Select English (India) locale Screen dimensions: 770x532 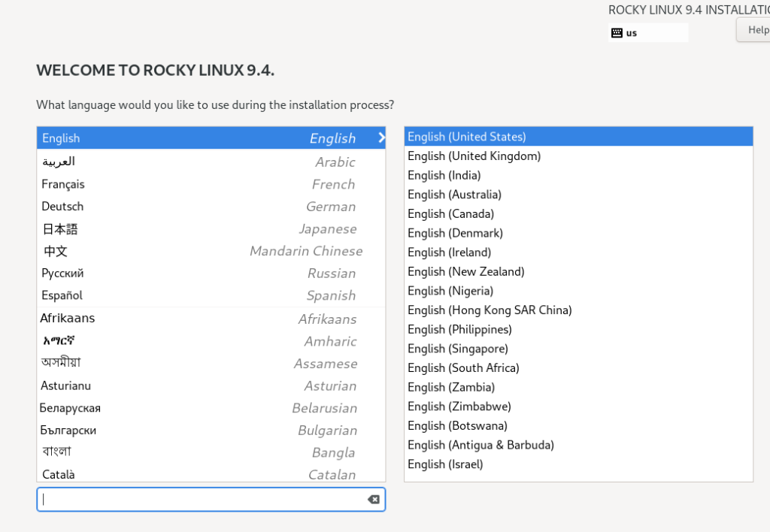tap(444, 175)
